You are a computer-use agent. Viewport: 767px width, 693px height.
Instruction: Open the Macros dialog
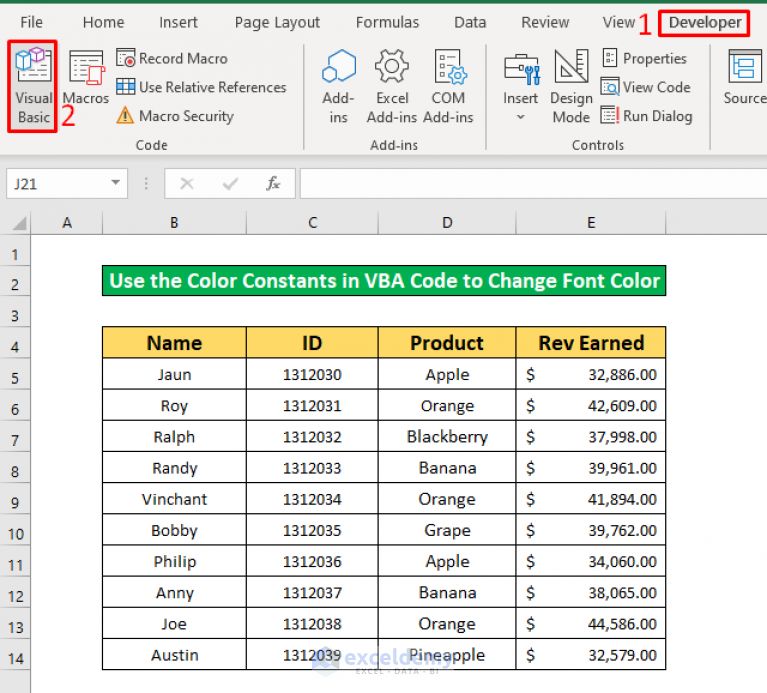[86, 78]
